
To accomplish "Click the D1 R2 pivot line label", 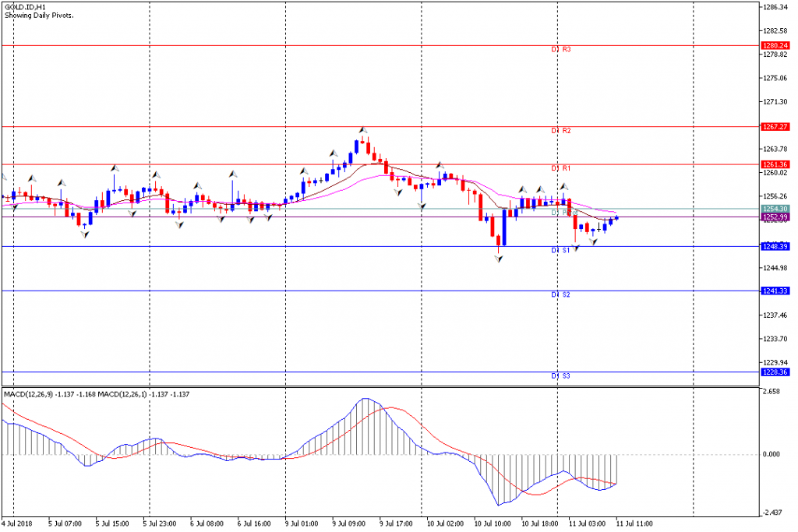I will (561, 131).
